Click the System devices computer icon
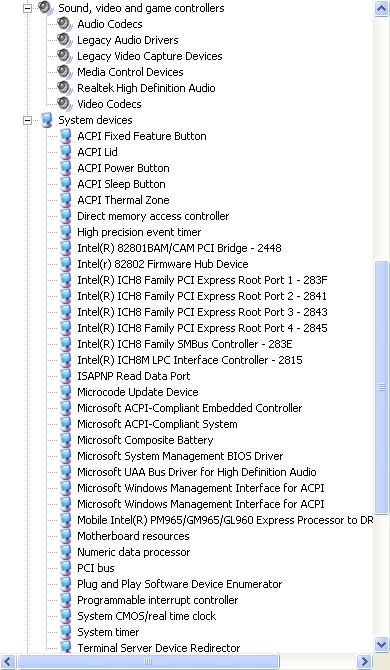 46,120
